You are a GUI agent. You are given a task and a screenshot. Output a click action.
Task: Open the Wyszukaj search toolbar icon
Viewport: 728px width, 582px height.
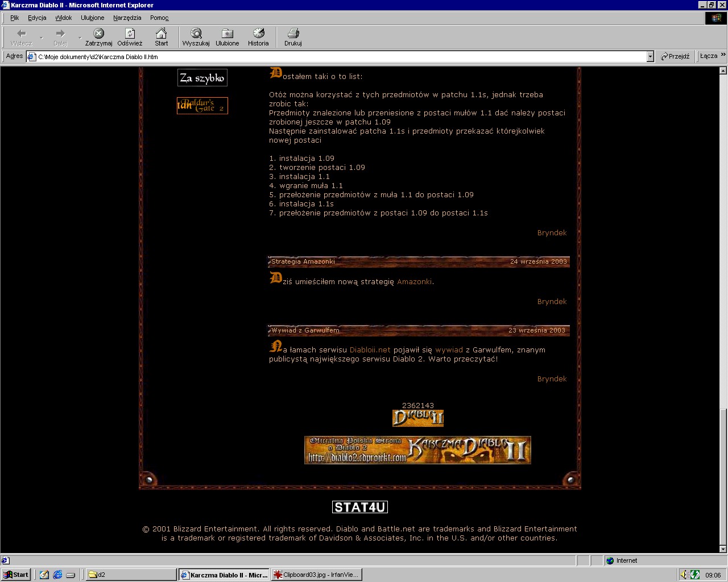[196, 36]
